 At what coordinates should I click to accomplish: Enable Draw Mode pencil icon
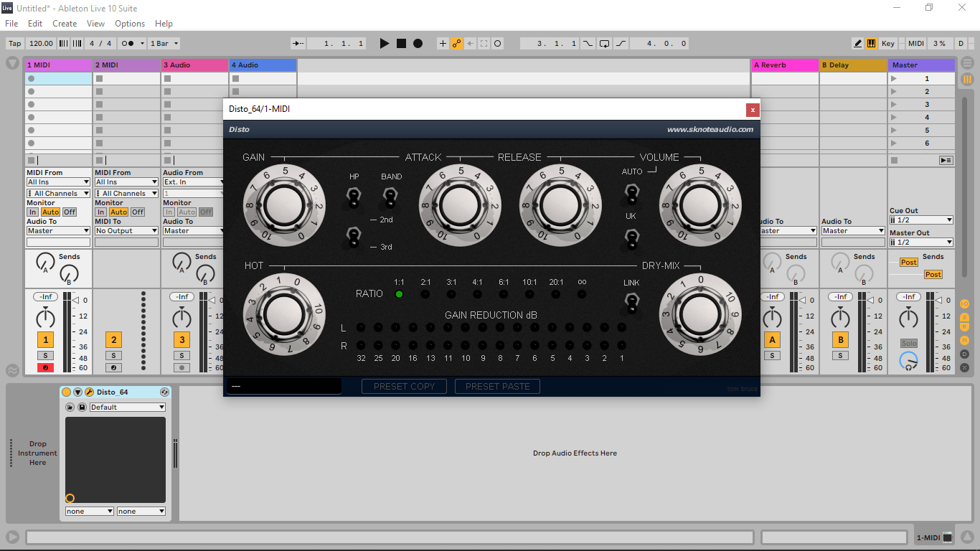tap(858, 44)
